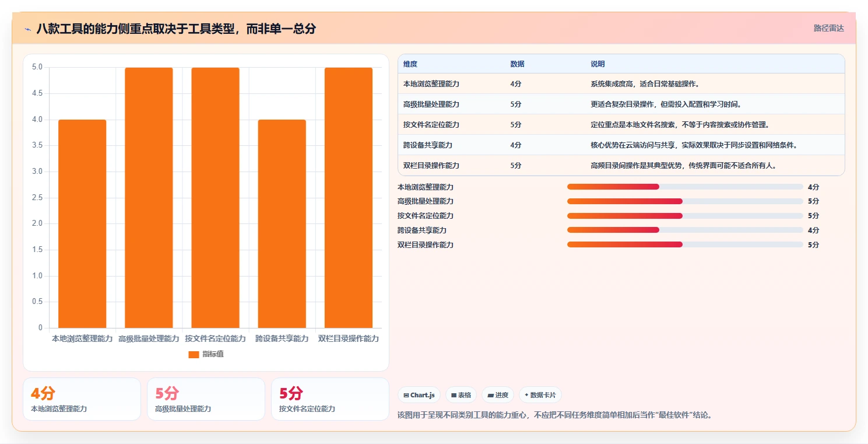
Task: Click the bar for 跨设备共享能力 in the chart
Action: (282, 223)
